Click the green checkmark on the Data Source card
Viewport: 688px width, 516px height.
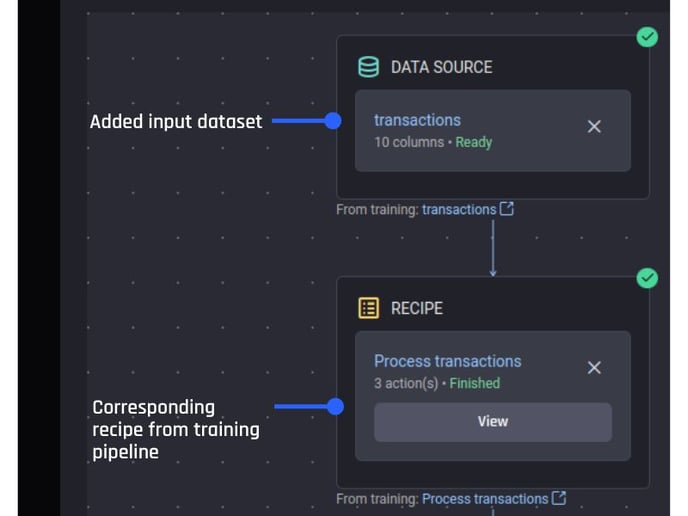pyautogui.click(x=647, y=37)
